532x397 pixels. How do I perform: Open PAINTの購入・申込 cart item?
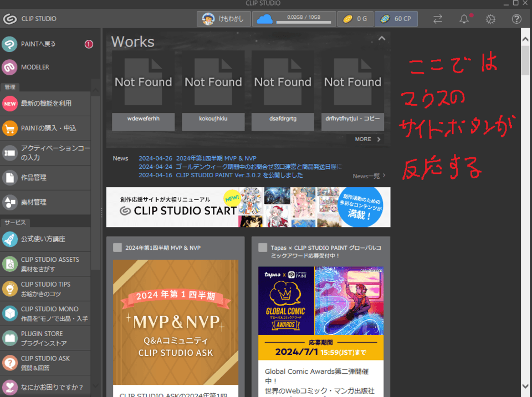click(x=45, y=128)
